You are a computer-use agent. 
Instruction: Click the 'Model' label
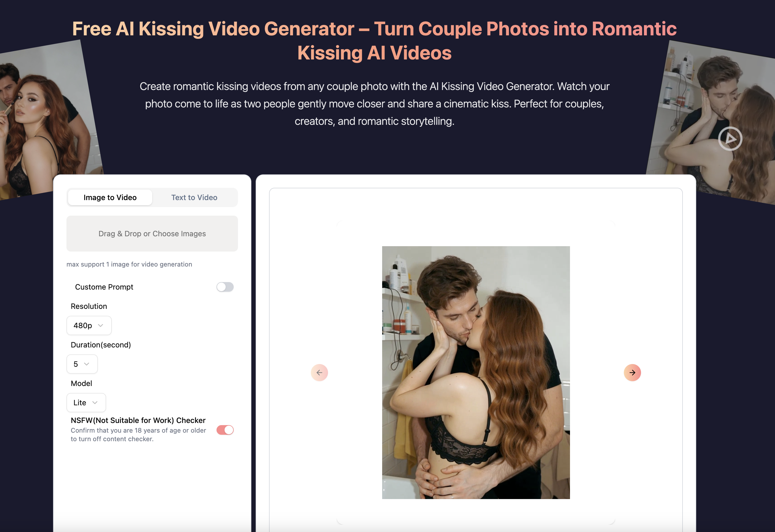pos(81,383)
